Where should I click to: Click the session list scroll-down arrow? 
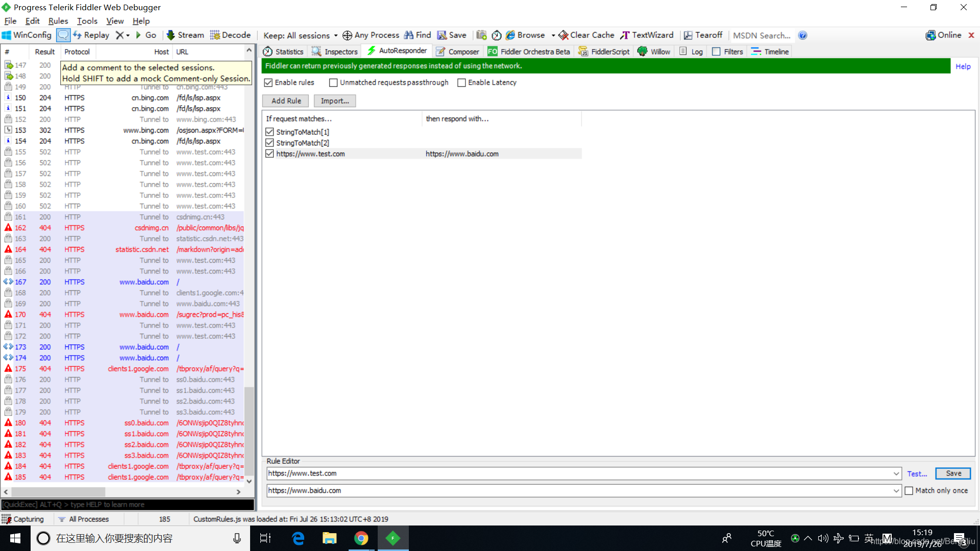coord(249,481)
